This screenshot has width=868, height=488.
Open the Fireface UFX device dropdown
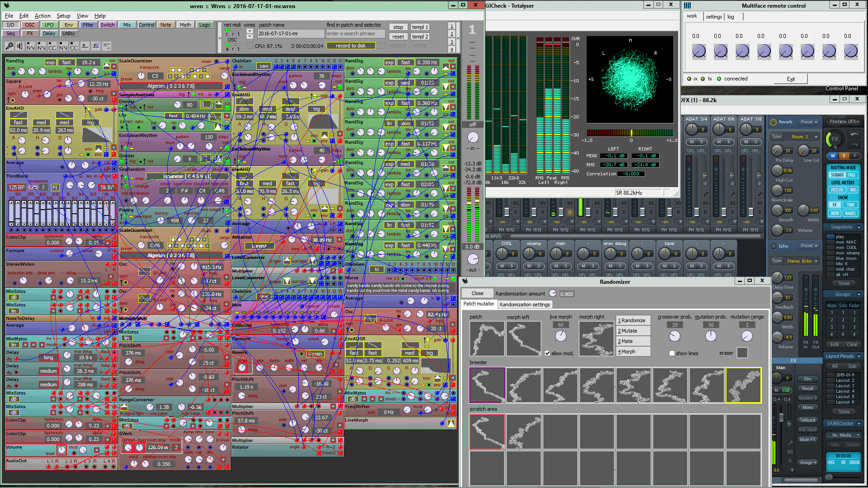(844, 122)
